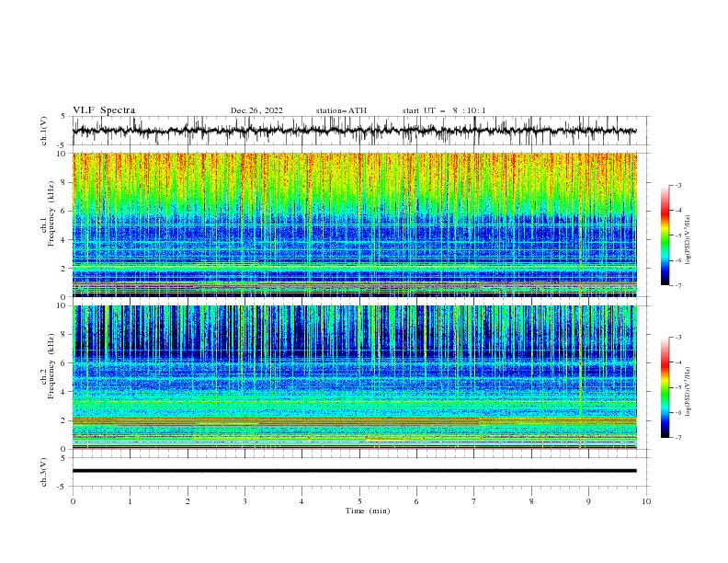Click time axis tick label '0'

click(x=73, y=501)
